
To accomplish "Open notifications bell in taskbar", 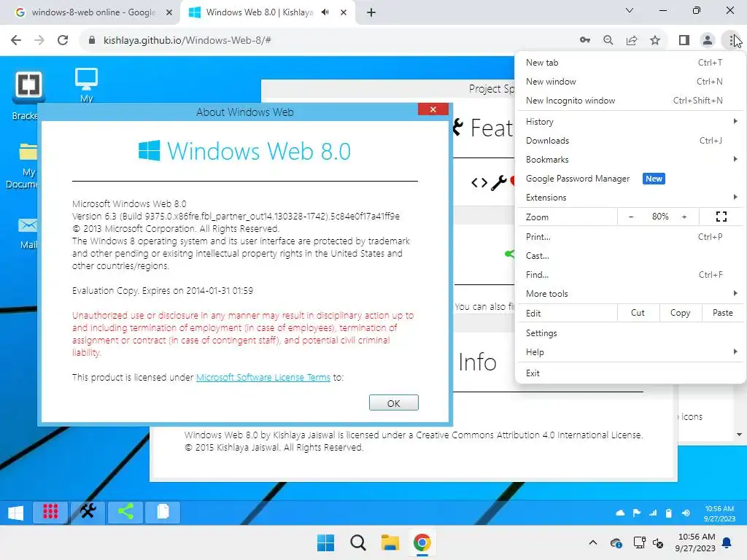I will pos(727,542).
